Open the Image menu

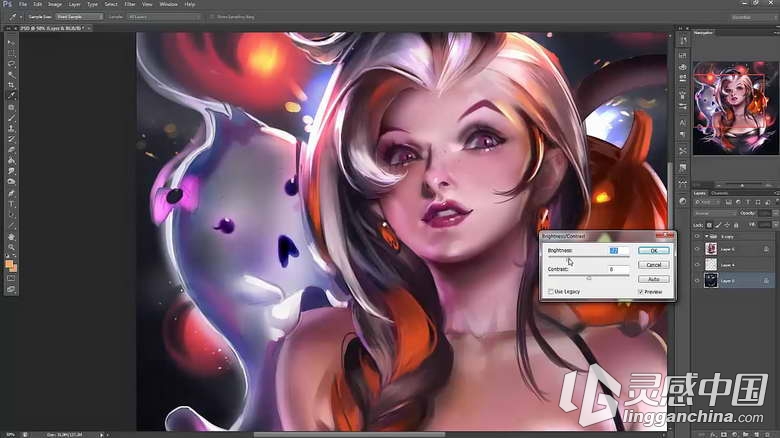coord(55,4)
